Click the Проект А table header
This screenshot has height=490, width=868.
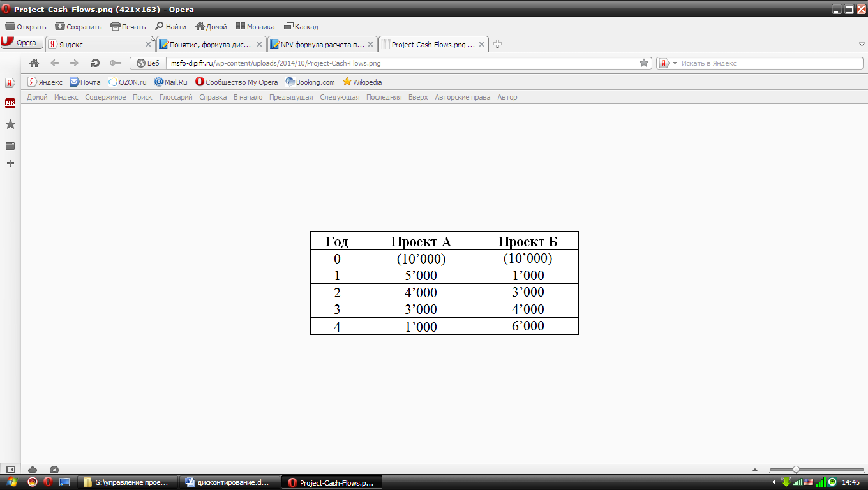(421, 241)
